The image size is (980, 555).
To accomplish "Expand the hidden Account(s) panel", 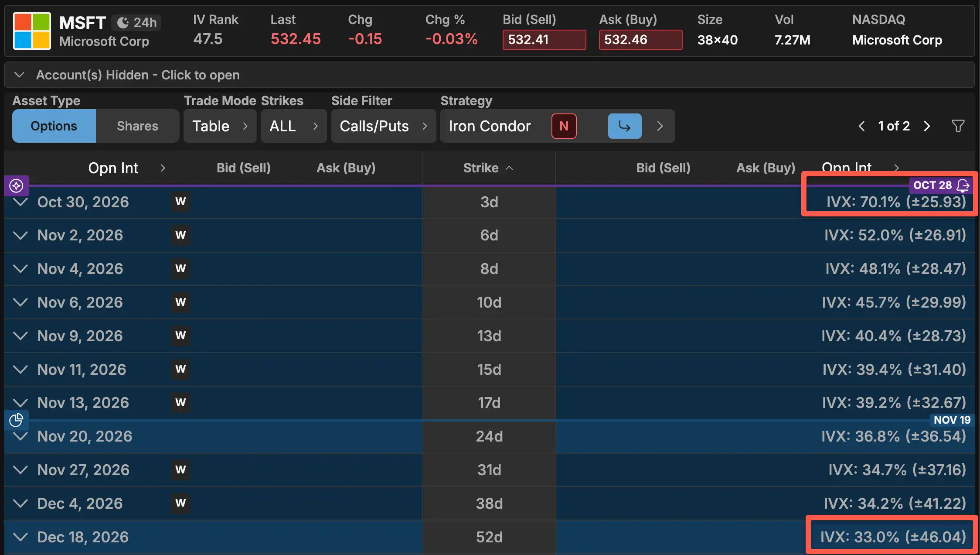I will point(490,75).
